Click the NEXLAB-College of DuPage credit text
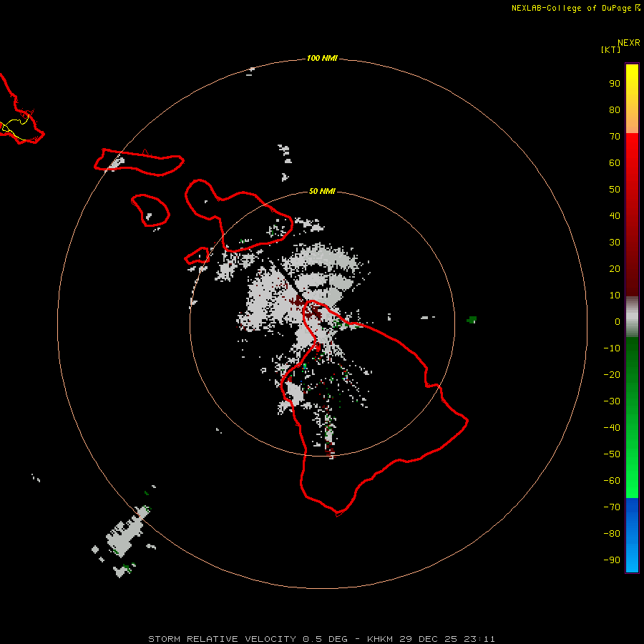644x644 pixels. (575, 8)
